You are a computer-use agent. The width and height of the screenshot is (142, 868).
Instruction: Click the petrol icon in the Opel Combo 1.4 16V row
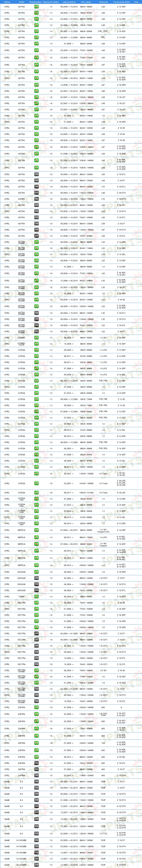click(36, 338)
